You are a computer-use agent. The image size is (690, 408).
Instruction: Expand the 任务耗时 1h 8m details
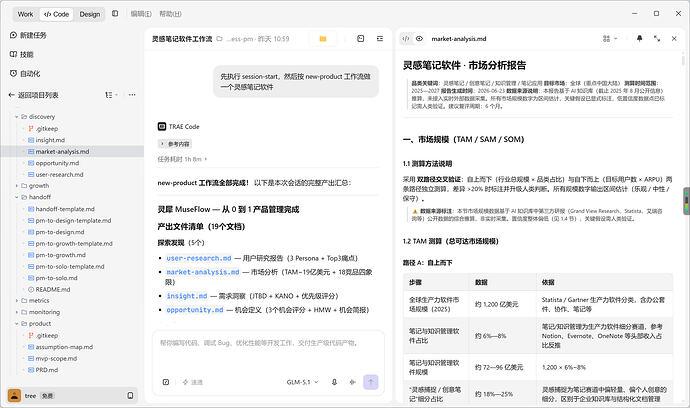point(182,159)
